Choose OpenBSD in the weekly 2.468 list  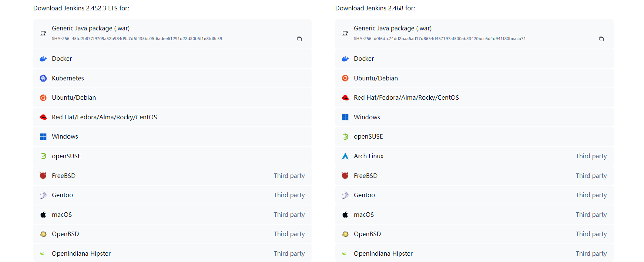367,234
